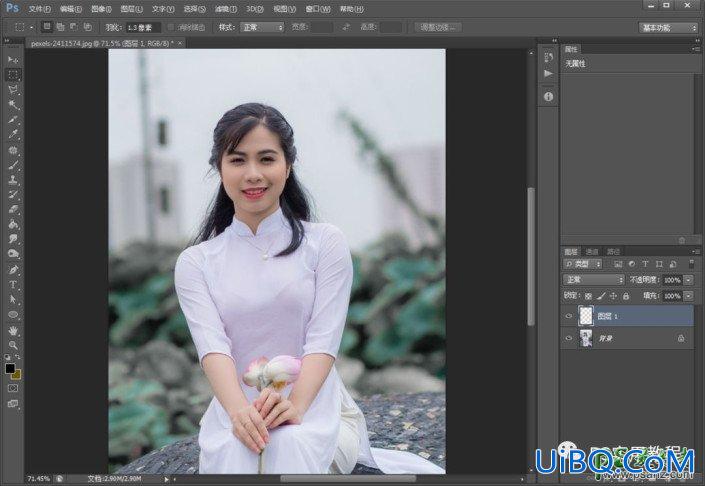The image size is (705, 486).
Task: Click New Selection mode in options bar
Action: click(x=47, y=27)
